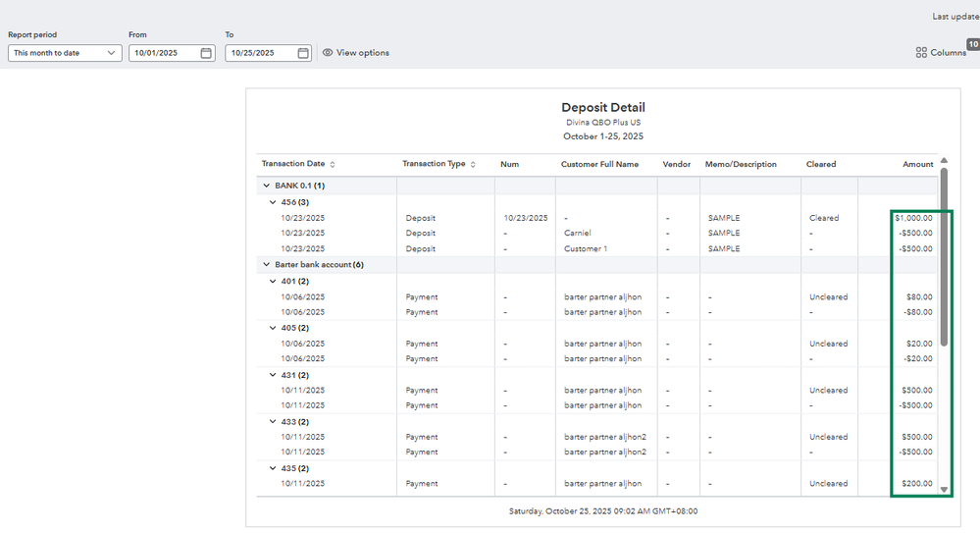Click the Customer Full Name column header

(x=599, y=165)
